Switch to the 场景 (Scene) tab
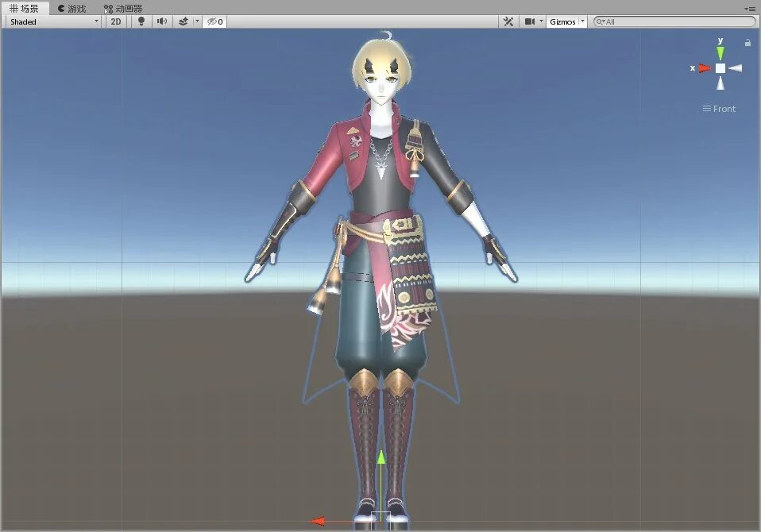Viewport: 761px width, 532px height. click(25, 8)
